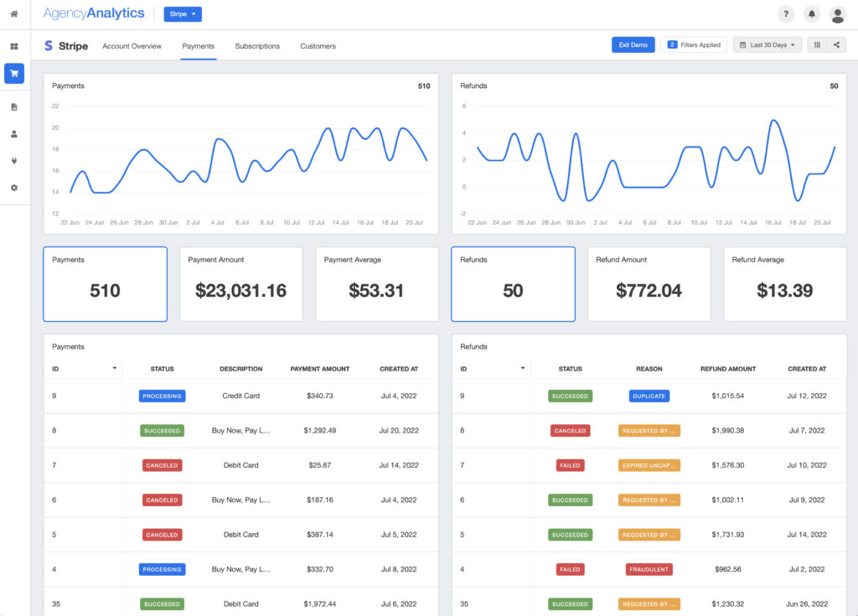Click refund date Jul 12, 2022
The image size is (858, 616).
coord(807,396)
